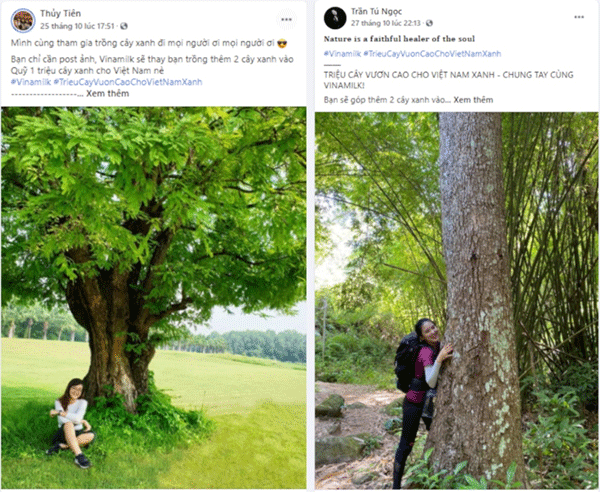Open the photo of woman sitting under tree

[153, 298]
